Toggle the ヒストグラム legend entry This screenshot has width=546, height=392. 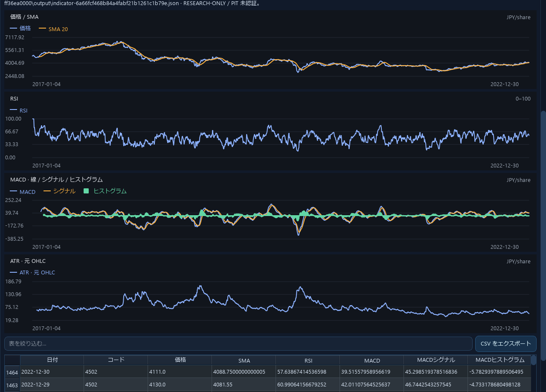[x=105, y=191]
